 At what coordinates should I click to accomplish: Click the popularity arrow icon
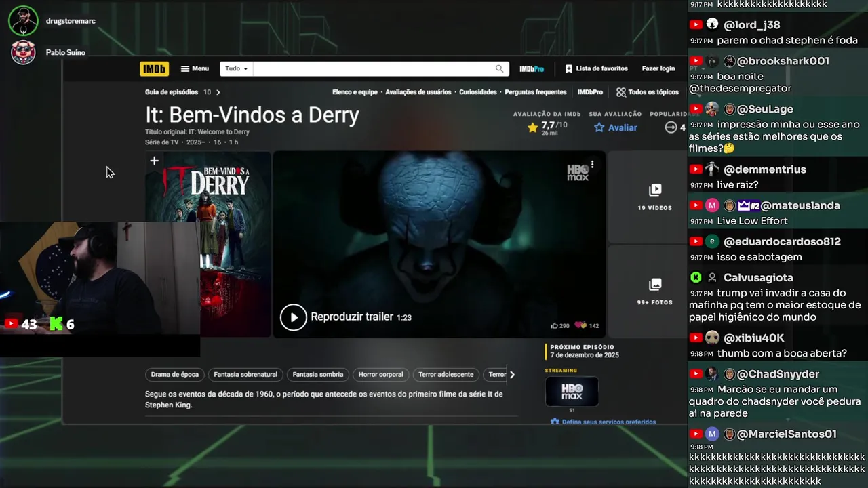coord(671,127)
